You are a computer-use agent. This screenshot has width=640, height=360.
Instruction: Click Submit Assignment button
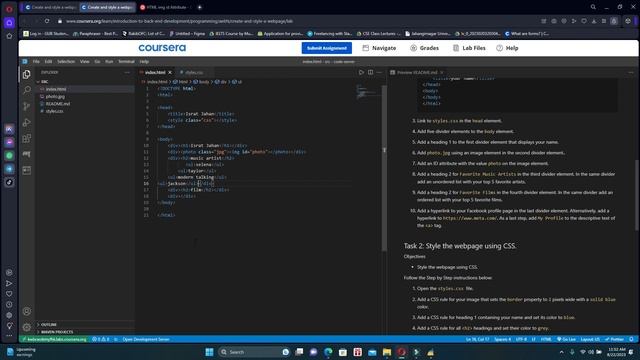pyautogui.click(x=327, y=48)
